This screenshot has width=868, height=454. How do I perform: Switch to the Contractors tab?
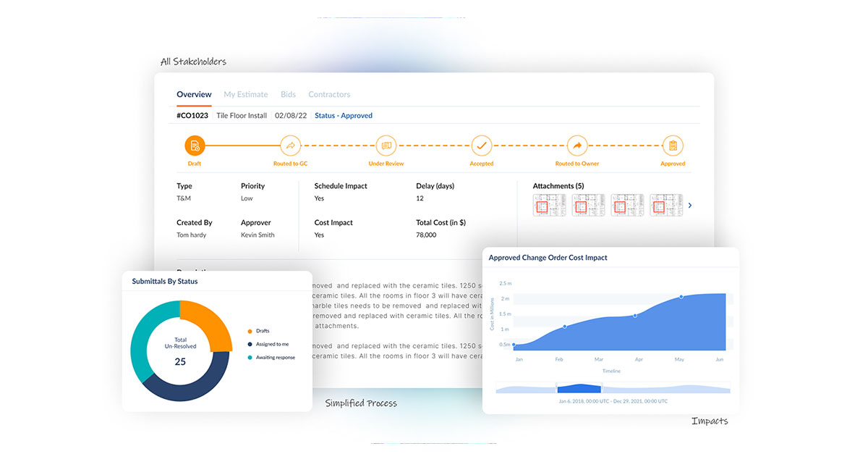tap(329, 94)
